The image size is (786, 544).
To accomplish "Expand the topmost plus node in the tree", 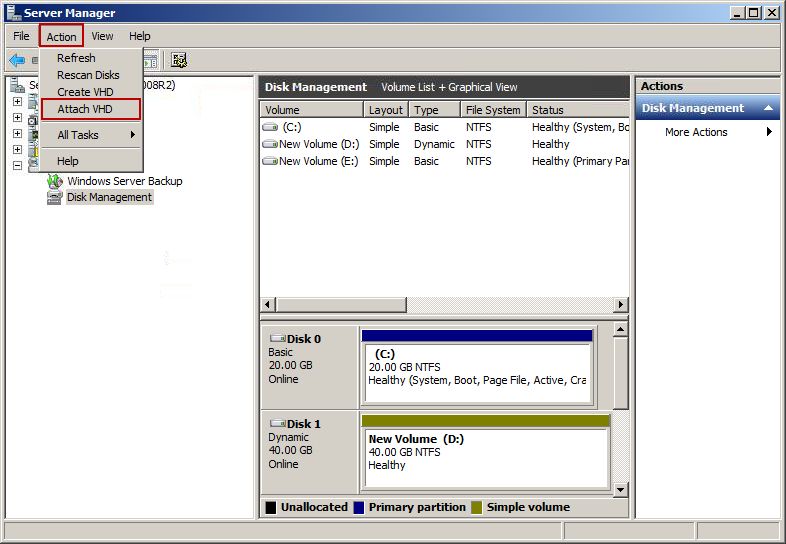I will (x=18, y=101).
